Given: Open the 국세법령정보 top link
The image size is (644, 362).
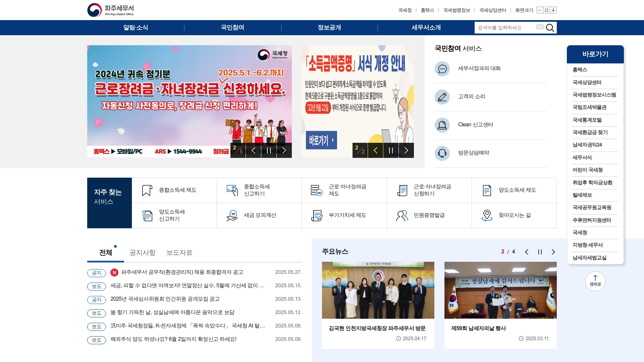Looking at the screenshot, I should [x=457, y=10].
